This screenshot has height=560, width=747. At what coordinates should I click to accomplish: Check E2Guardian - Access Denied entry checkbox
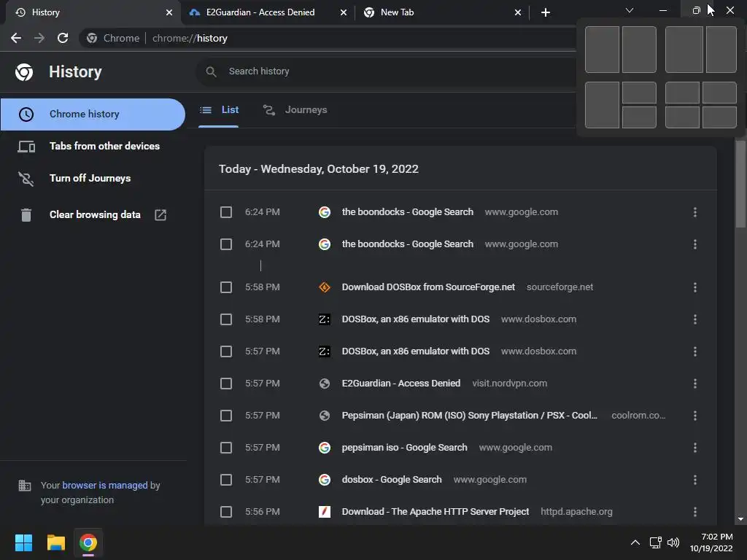coord(226,384)
